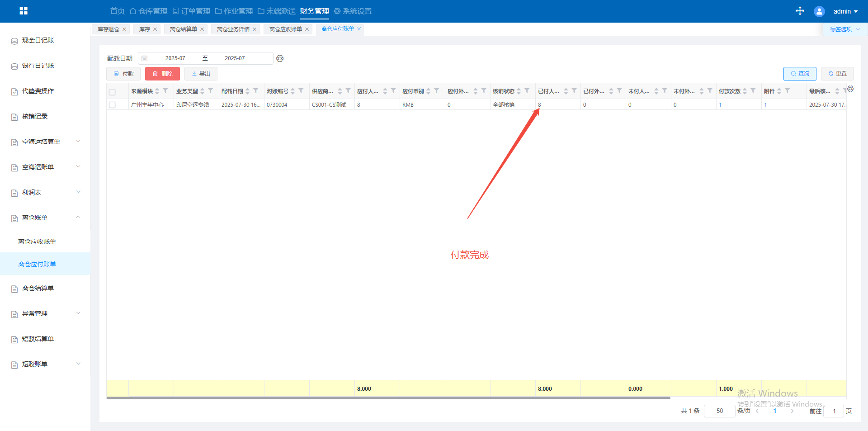
Task: Click the 查询 search button
Action: (799, 74)
